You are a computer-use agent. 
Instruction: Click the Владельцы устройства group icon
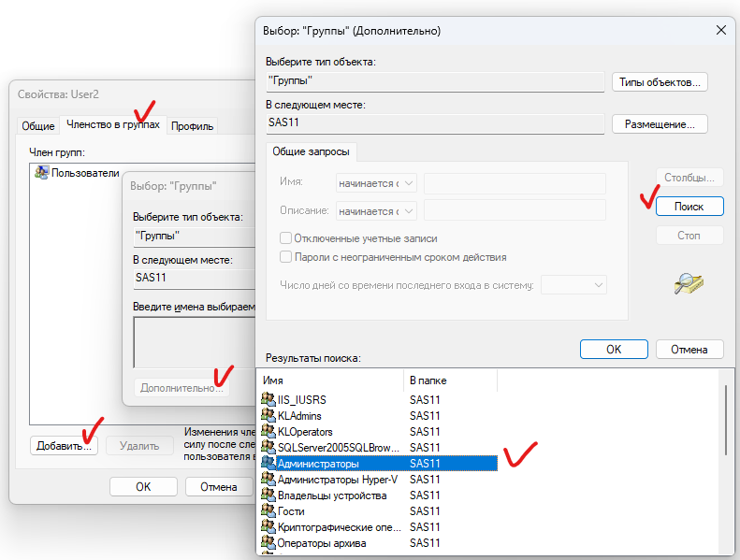click(268, 495)
